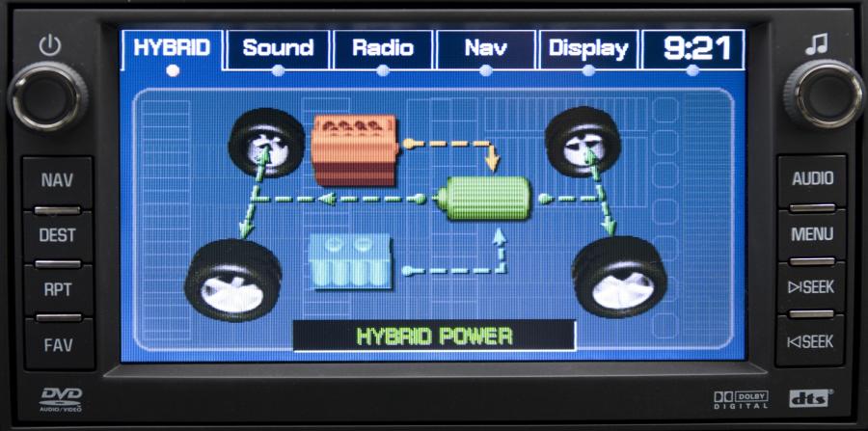Viewport: 868px width, 431px height.
Task: Tap the HYBRID POWER status text
Action: tap(435, 336)
